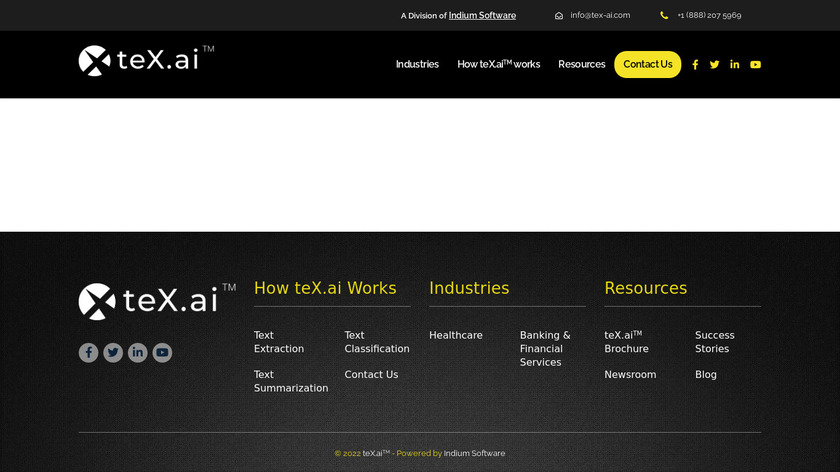The height and width of the screenshot is (472, 840).
Task: Click the round Facebook icon in footer
Action: coord(88,353)
